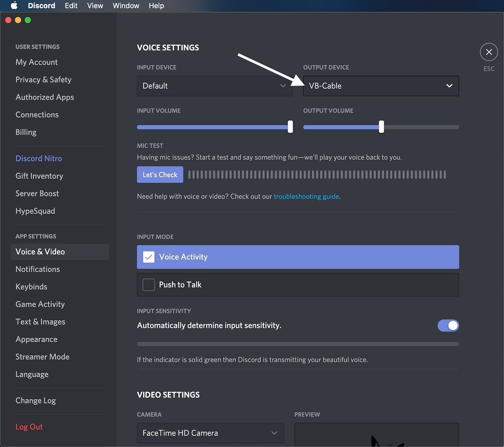
Task: Click the Output Volume slider handle
Action: [381, 127]
